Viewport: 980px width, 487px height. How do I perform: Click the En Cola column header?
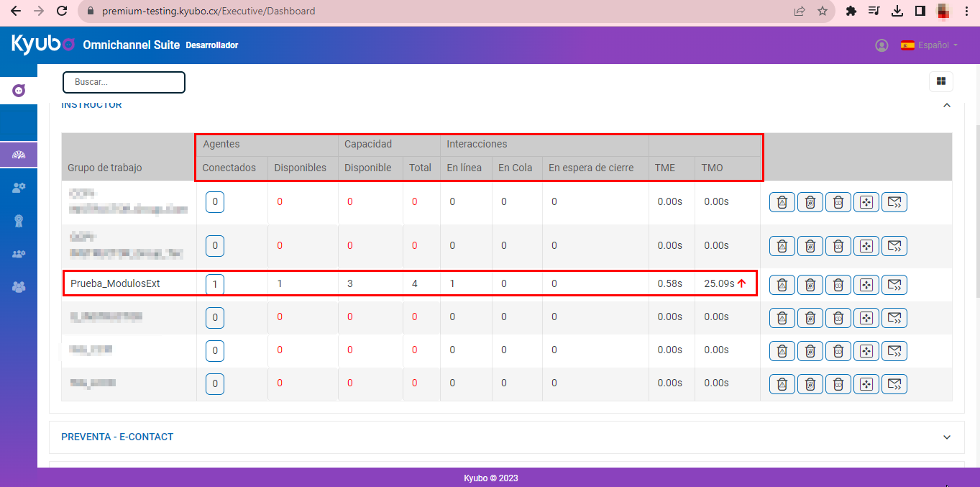pyautogui.click(x=516, y=168)
